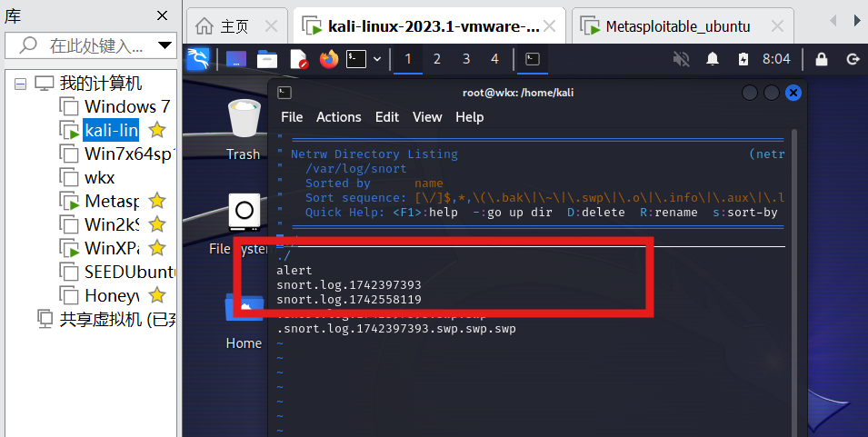Select Win2k VM in library

[112, 224]
